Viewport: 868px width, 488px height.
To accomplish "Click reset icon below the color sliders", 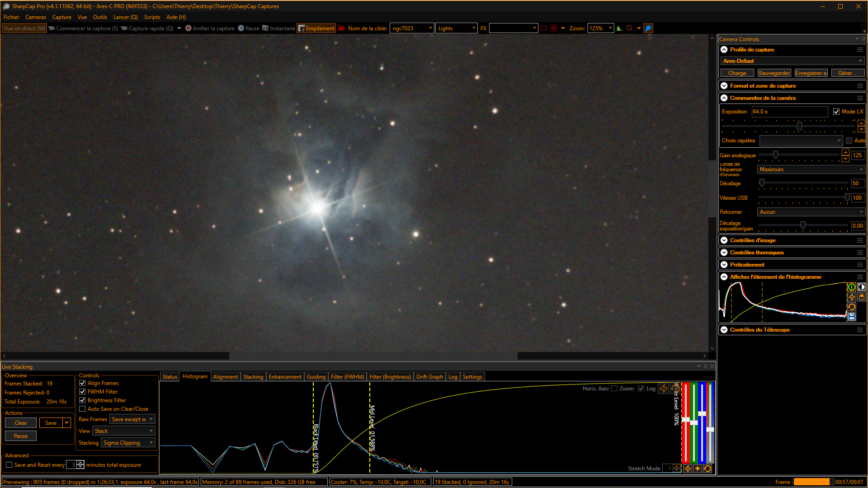I will [x=708, y=469].
